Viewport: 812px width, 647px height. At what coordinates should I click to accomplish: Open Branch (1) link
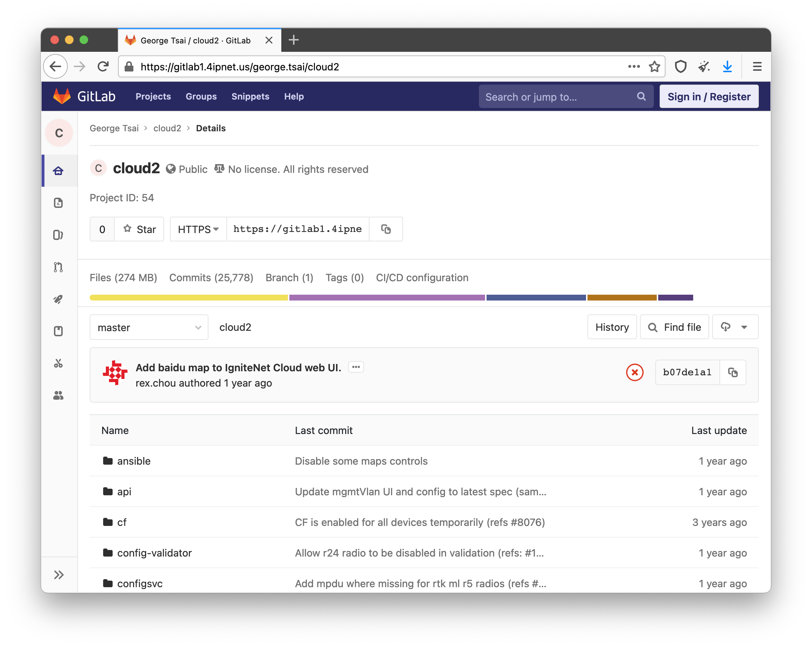pyautogui.click(x=290, y=278)
